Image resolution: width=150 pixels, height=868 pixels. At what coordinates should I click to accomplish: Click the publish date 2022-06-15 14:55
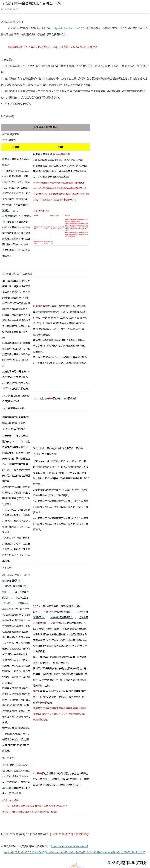point(10,9)
